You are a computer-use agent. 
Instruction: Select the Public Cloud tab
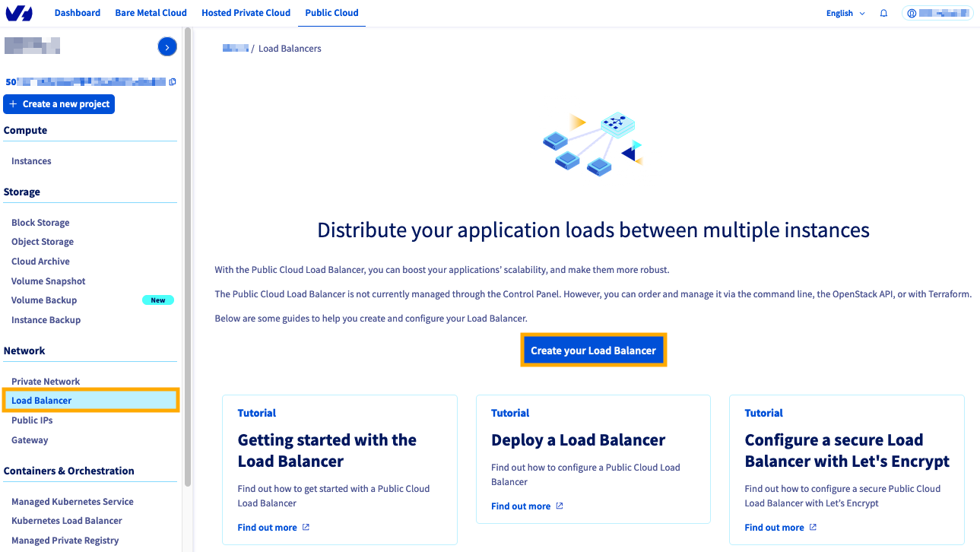(x=331, y=12)
